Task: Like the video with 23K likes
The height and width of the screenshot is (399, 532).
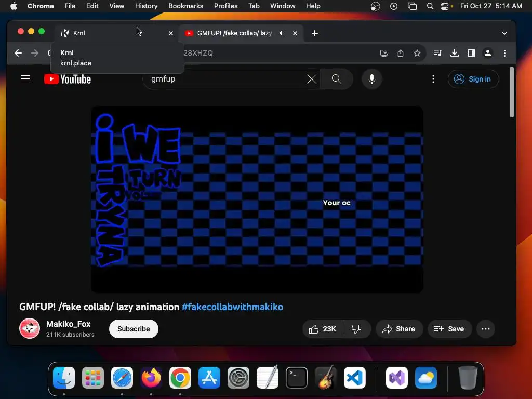Action: [323, 329]
